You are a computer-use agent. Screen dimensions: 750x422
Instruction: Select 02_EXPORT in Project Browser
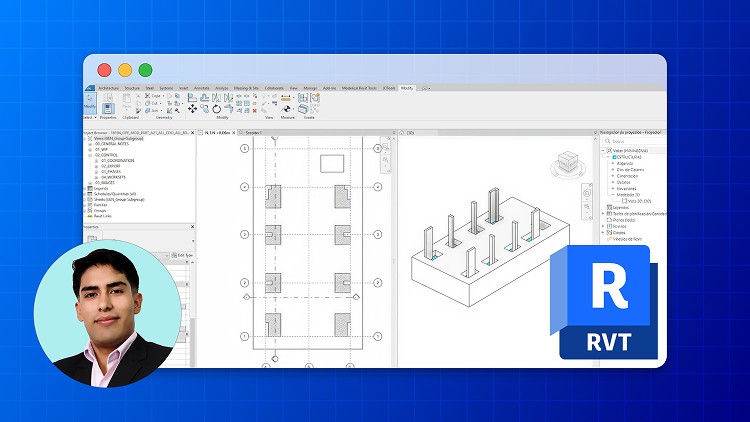(110, 166)
